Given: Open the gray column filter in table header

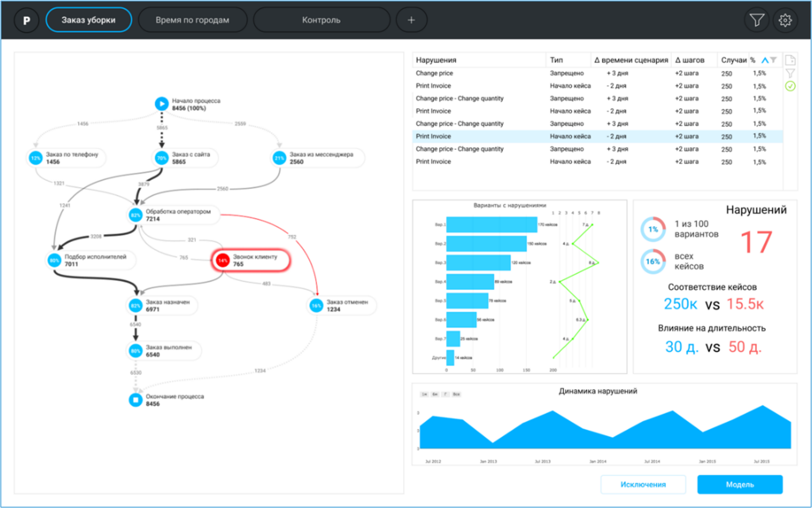Looking at the screenshot, I should click(773, 60).
